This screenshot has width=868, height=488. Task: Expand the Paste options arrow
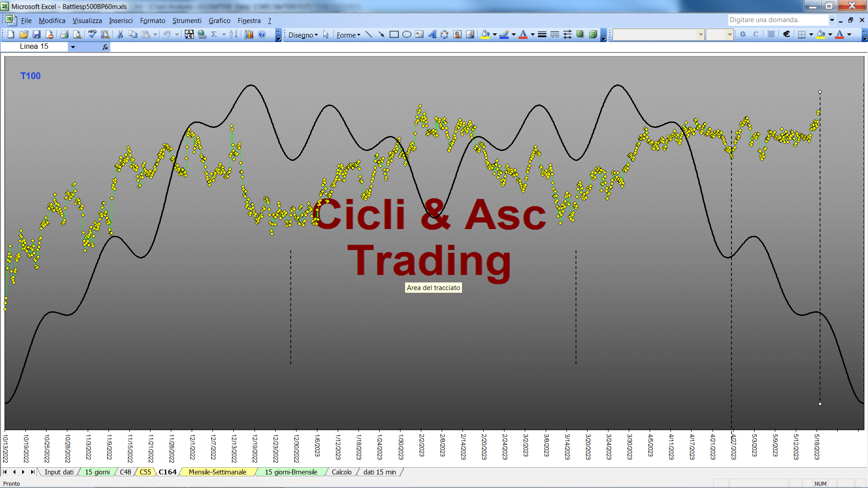[x=155, y=35]
